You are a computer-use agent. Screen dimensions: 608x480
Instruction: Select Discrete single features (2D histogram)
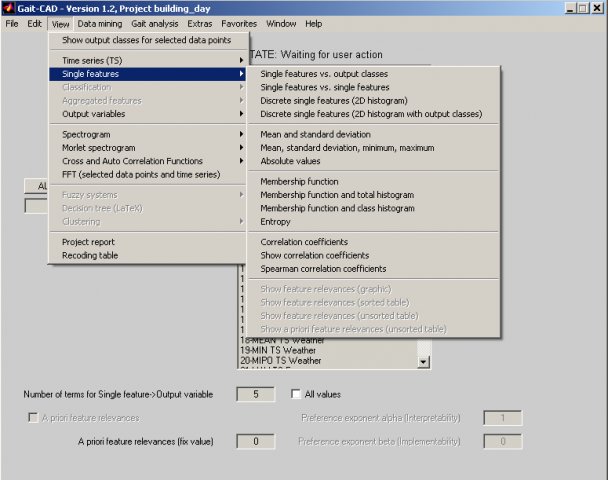coord(373,100)
